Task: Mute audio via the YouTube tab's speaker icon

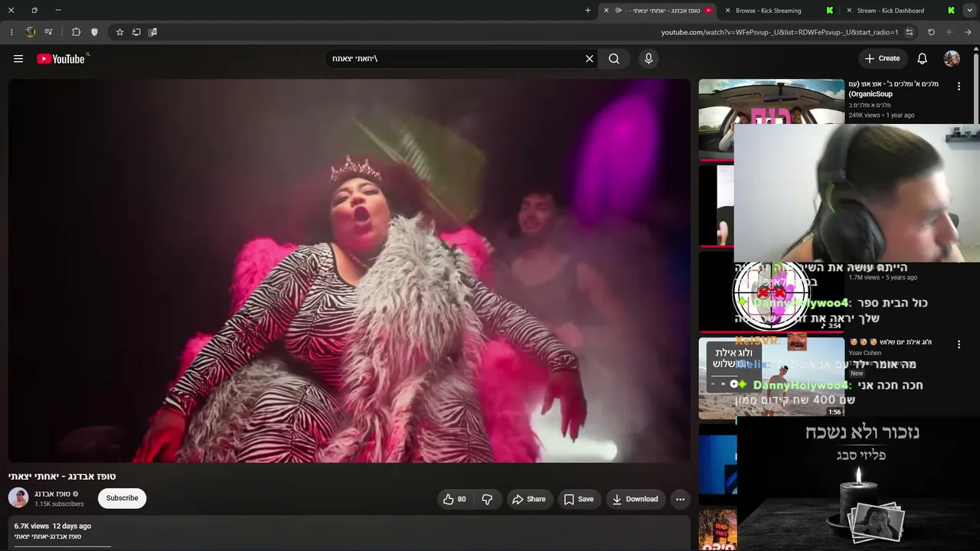Action: pyautogui.click(x=619, y=11)
